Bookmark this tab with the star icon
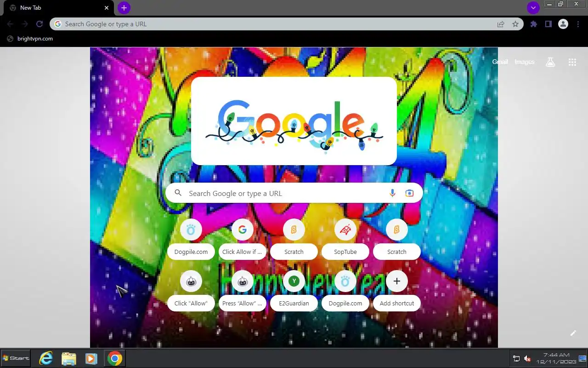Viewport: 588px width, 368px height. point(515,24)
